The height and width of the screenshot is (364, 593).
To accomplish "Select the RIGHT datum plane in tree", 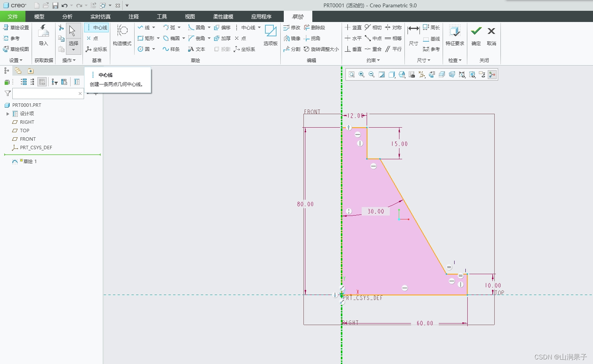I will [27, 122].
